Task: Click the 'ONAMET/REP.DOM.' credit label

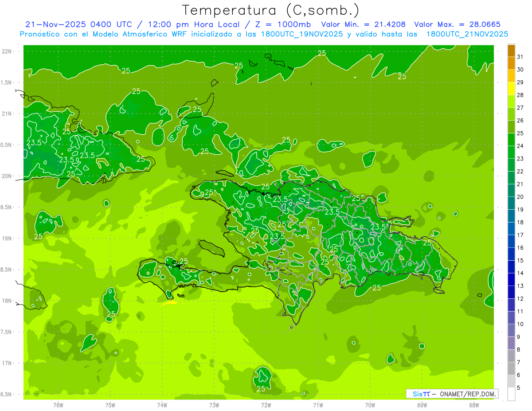Action: (467, 394)
